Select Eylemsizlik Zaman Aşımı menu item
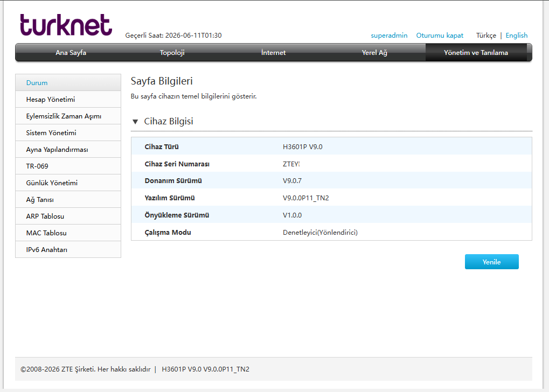This screenshot has height=392, width=549. pos(68,116)
